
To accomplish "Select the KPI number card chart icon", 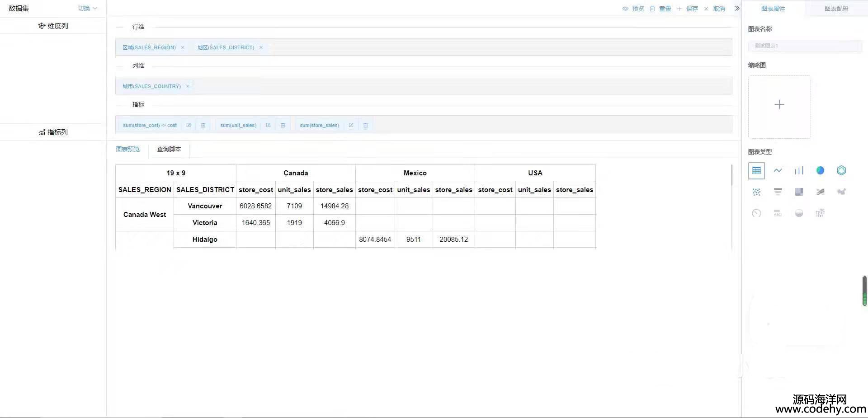I will point(778,213).
